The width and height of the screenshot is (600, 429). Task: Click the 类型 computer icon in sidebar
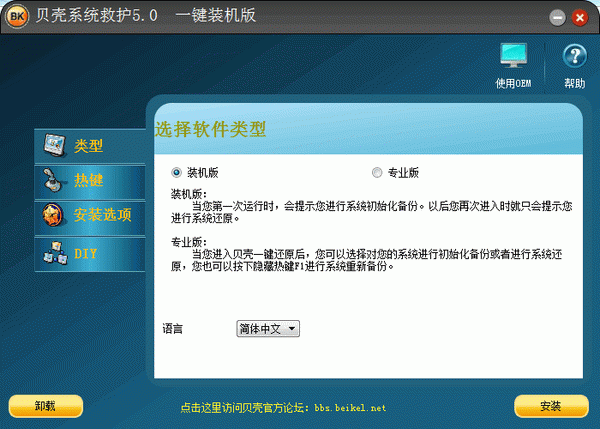point(54,145)
